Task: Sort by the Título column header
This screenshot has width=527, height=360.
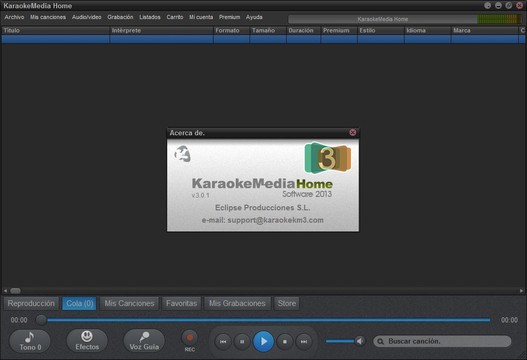Action: click(x=56, y=30)
